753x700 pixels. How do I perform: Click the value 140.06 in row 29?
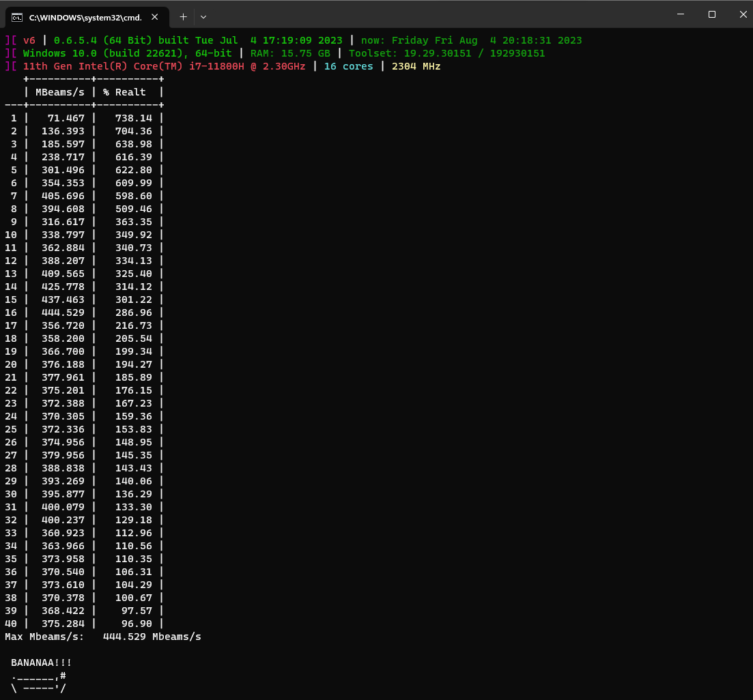tap(134, 481)
